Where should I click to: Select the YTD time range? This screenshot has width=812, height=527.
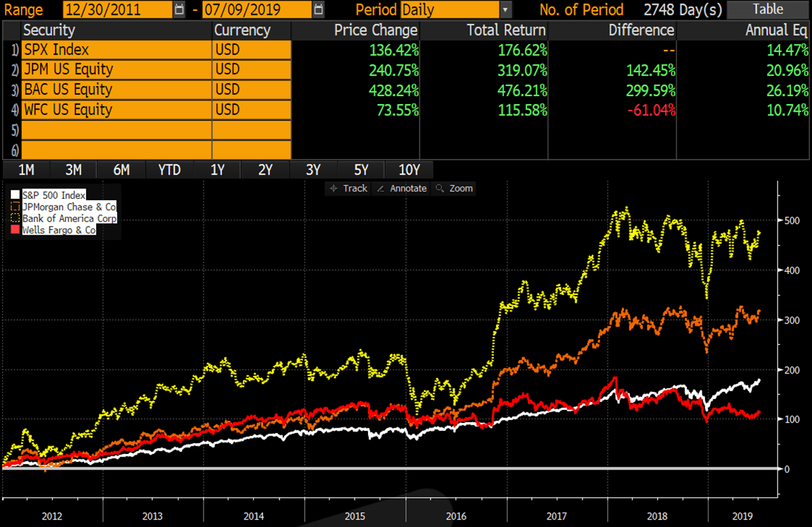pyautogui.click(x=169, y=170)
